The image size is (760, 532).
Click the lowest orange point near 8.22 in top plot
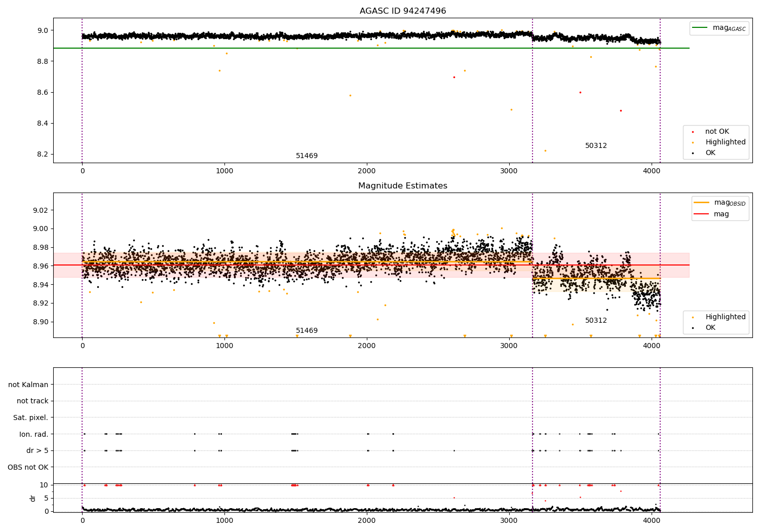[x=545, y=150]
